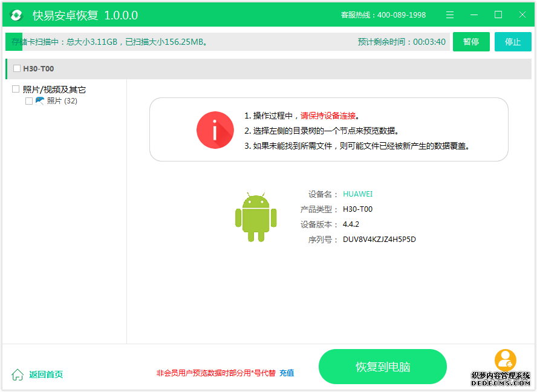Minimize the window

tap(474, 15)
